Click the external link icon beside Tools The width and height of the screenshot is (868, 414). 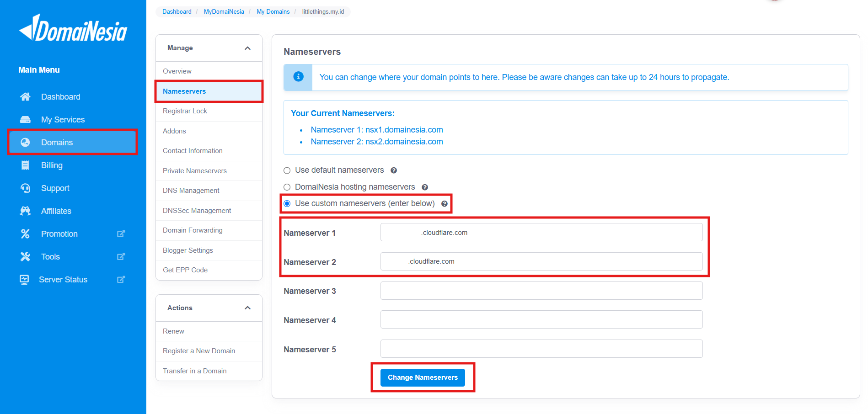(121, 257)
